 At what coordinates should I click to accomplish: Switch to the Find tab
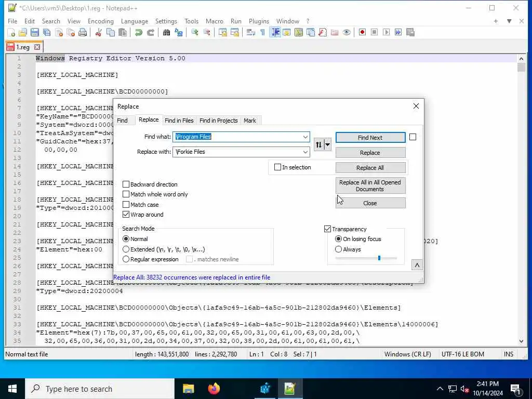pos(123,121)
